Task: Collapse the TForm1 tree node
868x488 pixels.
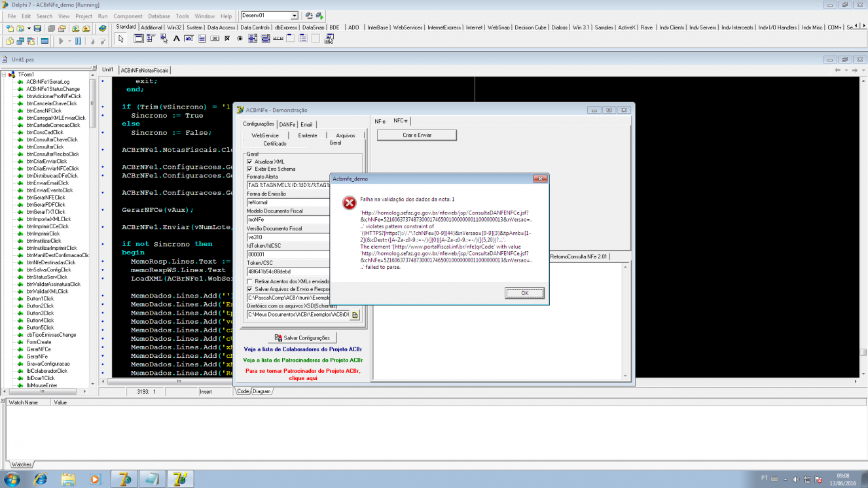Action: click(4, 75)
